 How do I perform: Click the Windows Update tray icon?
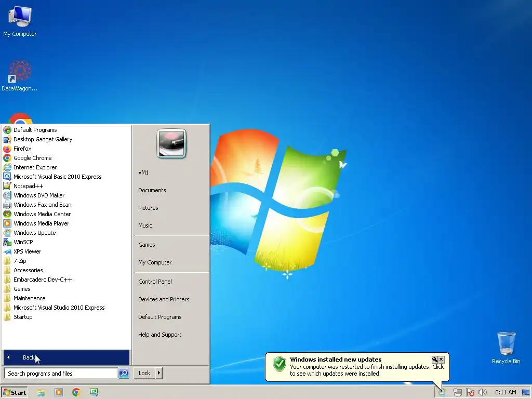(x=442, y=393)
